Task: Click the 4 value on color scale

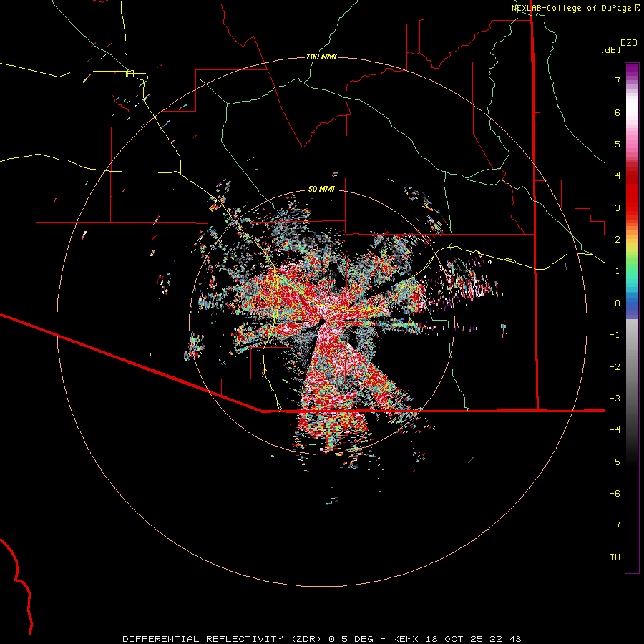Action: pyautogui.click(x=618, y=176)
